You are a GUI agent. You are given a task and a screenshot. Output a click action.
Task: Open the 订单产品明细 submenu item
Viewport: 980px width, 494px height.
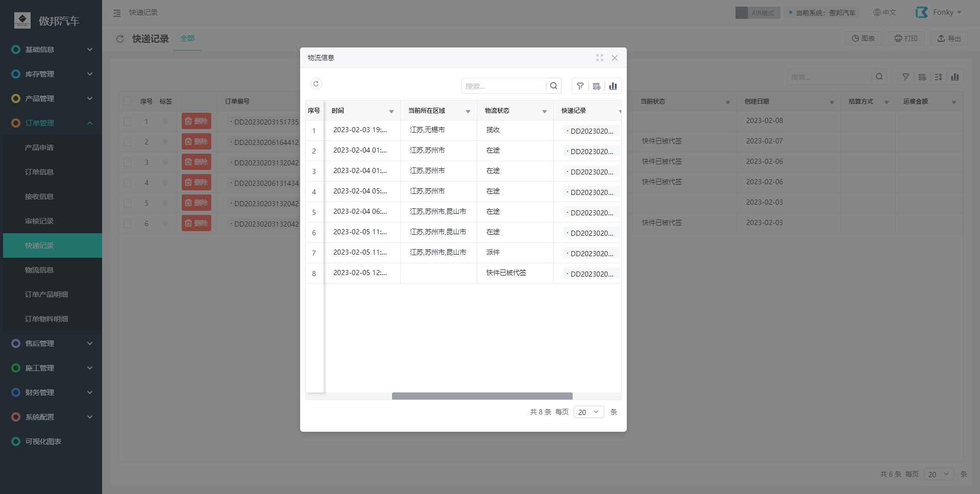[x=53, y=294]
